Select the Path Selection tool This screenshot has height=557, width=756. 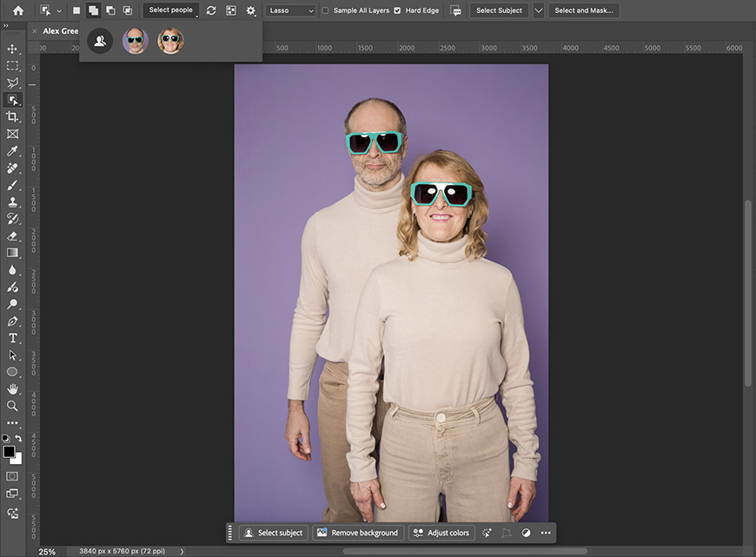click(x=12, y=355)
